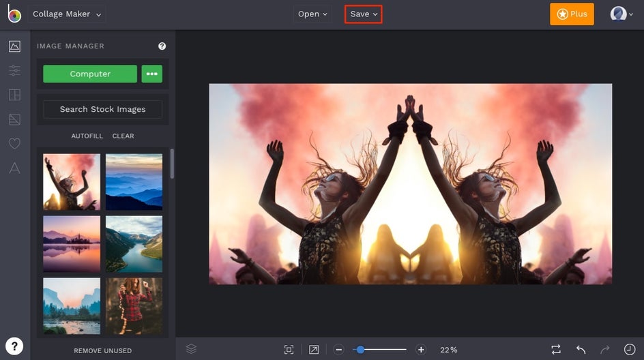
Task: Click the green Computer upload button
Action: [90, 74]
